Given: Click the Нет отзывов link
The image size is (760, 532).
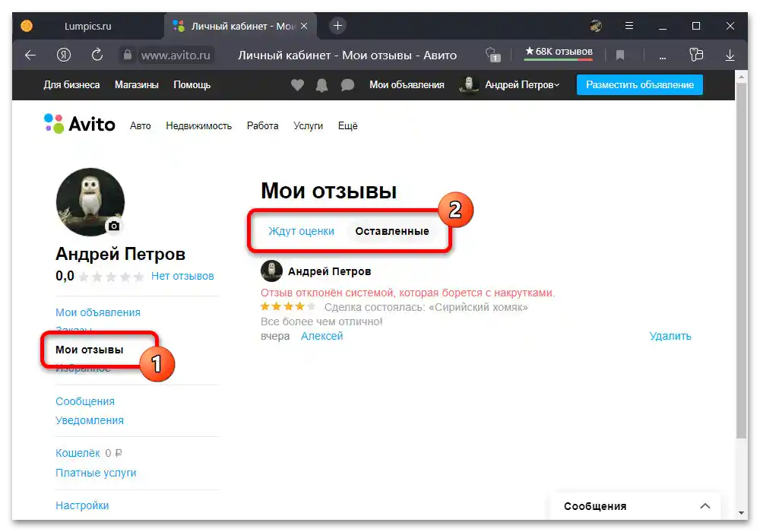Looking at the screenshot, I should [182, 276].
